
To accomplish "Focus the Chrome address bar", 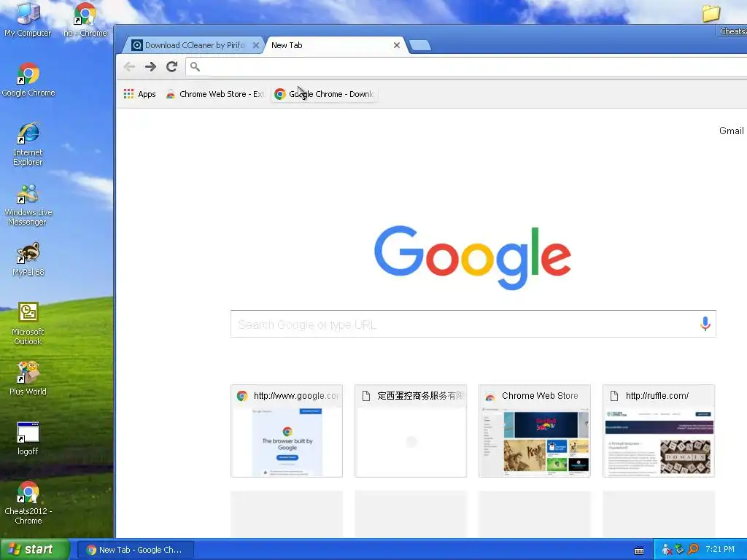I will tap(467, 66).
